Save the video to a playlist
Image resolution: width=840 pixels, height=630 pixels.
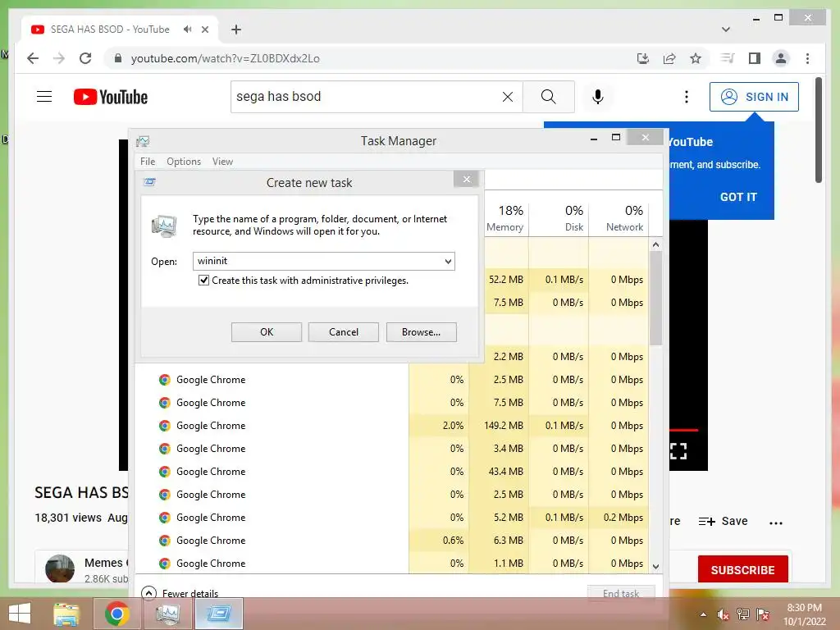724,521
